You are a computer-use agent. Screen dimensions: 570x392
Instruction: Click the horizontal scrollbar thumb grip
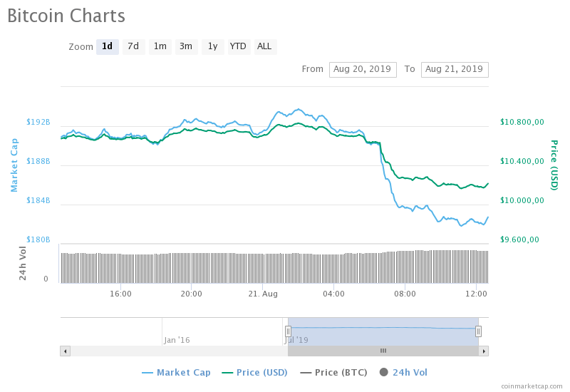(383, 351)
